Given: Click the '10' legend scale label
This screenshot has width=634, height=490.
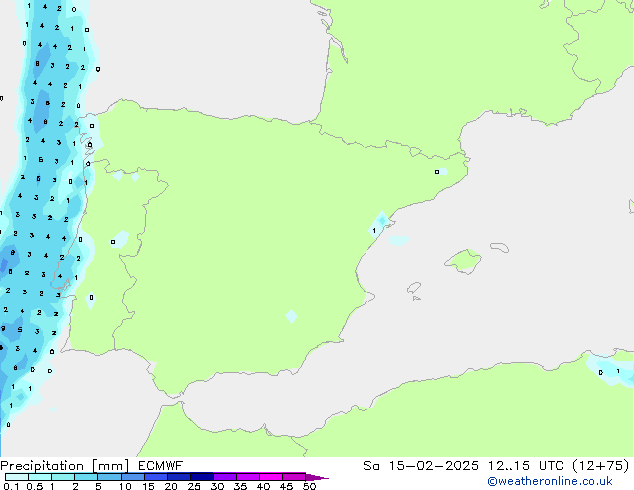Looking at the screenshot, I should (x=125, y=486).
